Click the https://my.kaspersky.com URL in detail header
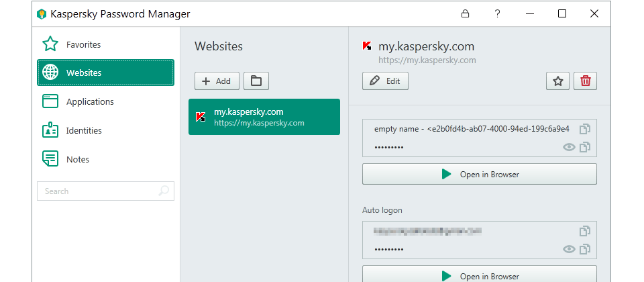The image size is (644, 282). click(427, 60)
